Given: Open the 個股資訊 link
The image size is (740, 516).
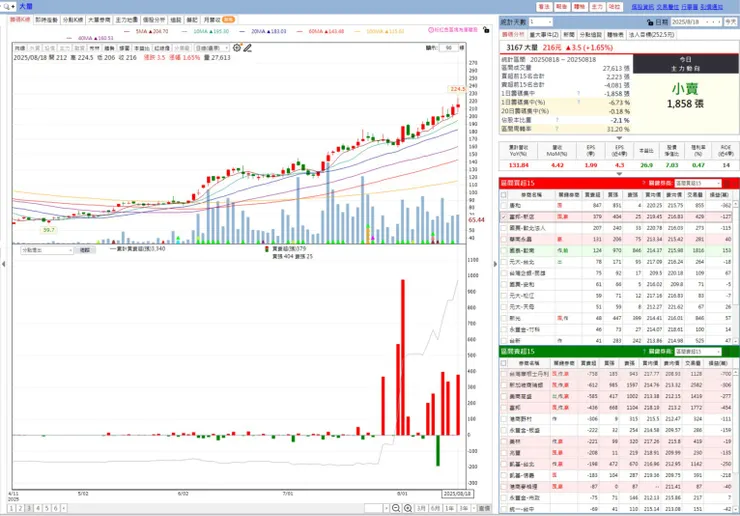Looking at the screenshot, I should pos(642,7).
